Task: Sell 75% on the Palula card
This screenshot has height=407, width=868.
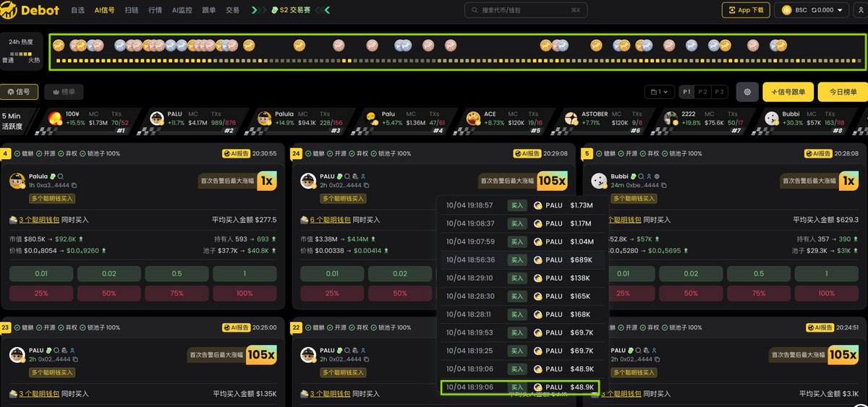Action: (x=176, y=294)
